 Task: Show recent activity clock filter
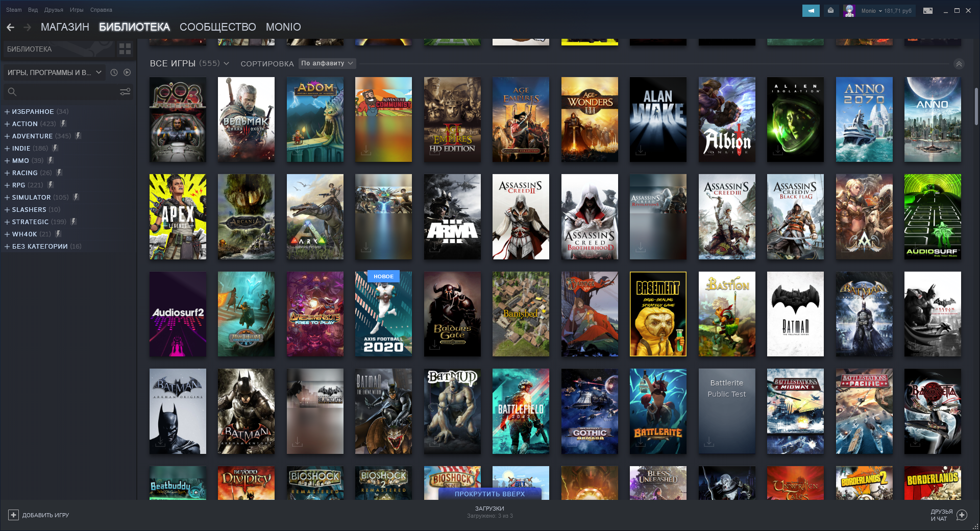(x=114, y=73)
